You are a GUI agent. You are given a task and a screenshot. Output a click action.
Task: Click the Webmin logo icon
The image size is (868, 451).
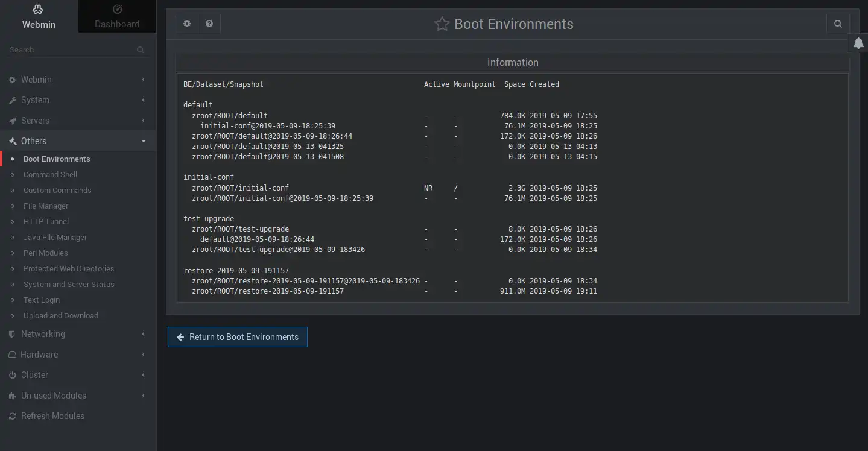tap(39, 10)
